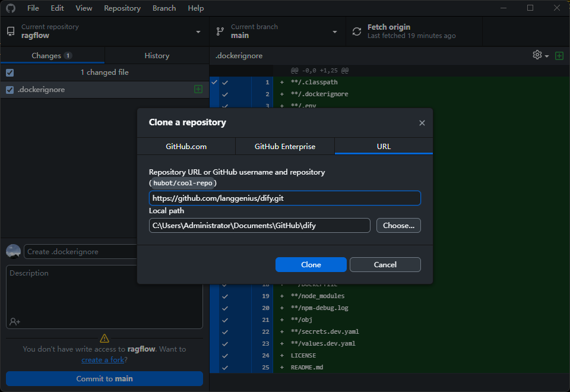
Task: Open the Help menu
Action: (195, 8)
